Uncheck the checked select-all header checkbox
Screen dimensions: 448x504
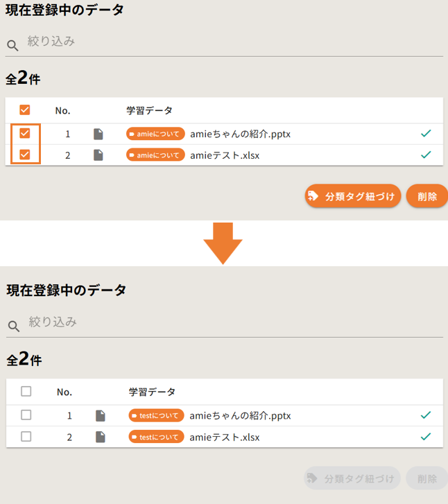pos(25,110)
